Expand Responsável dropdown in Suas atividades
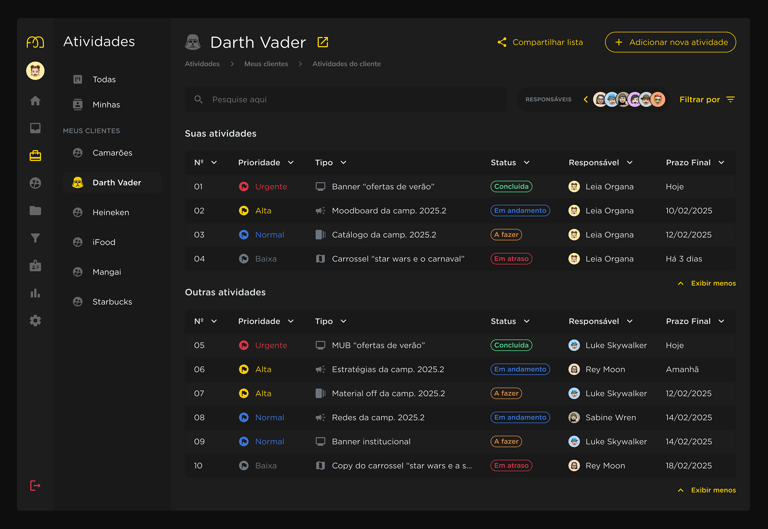Image resolution: width=768 pixels, height=529 pixels. coord(630,163)
